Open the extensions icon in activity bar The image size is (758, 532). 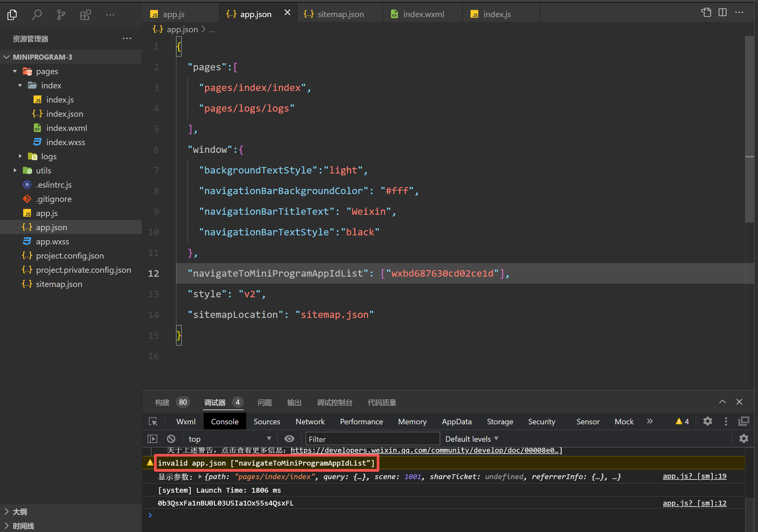pyautogui.click(x=85, y=15)
